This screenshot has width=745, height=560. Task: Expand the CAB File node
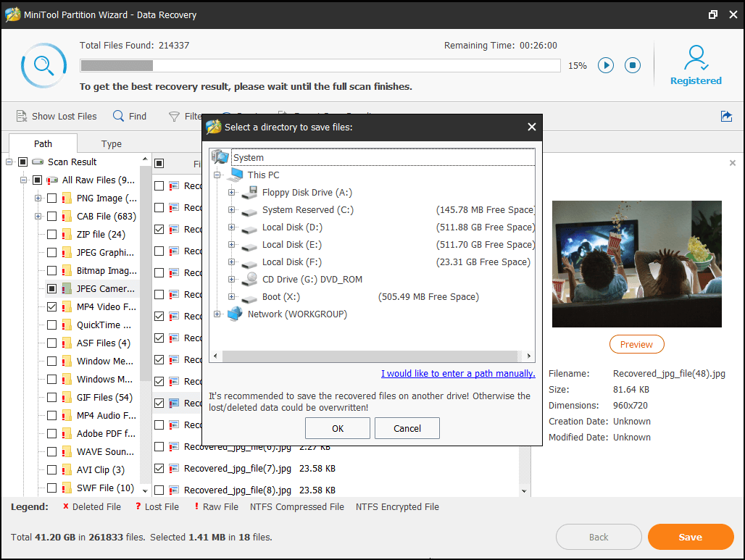(x=38, y=216)
